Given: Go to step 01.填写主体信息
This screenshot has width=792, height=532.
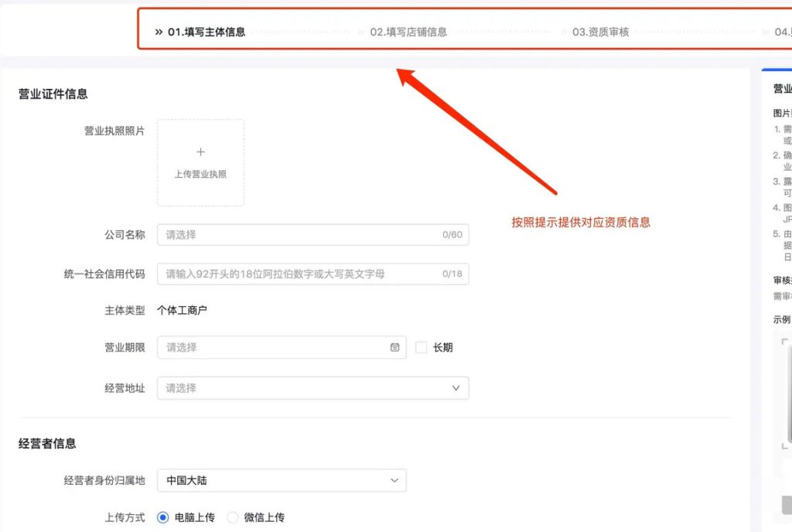Looking at the screenshot, I should [207, 32].
